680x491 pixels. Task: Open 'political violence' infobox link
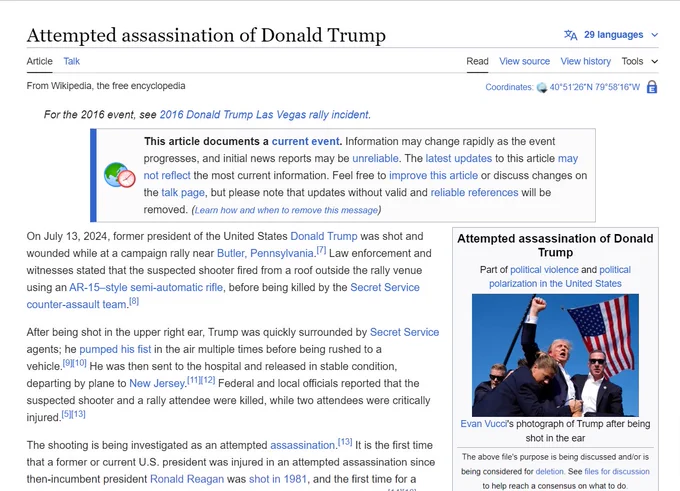pyautogui.click(x=544, y=270)
